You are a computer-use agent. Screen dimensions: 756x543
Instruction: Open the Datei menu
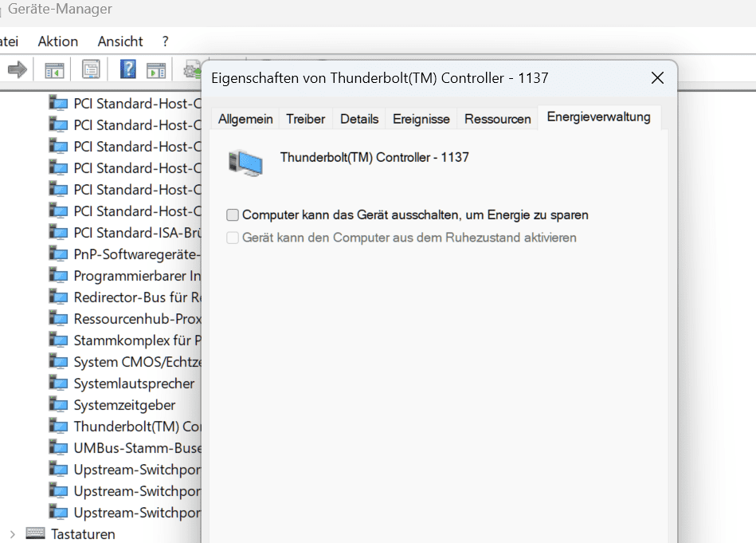(x=9, y=41)
